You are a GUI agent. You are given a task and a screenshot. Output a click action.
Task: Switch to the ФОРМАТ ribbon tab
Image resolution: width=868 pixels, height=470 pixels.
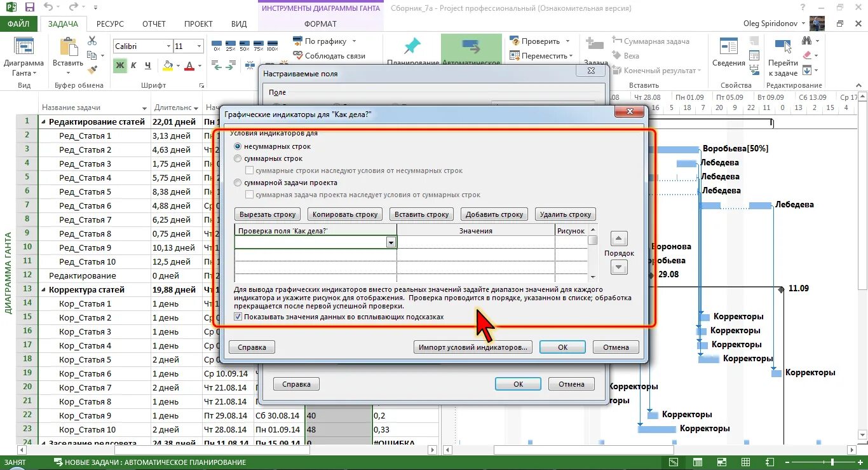tap(321, 24)
